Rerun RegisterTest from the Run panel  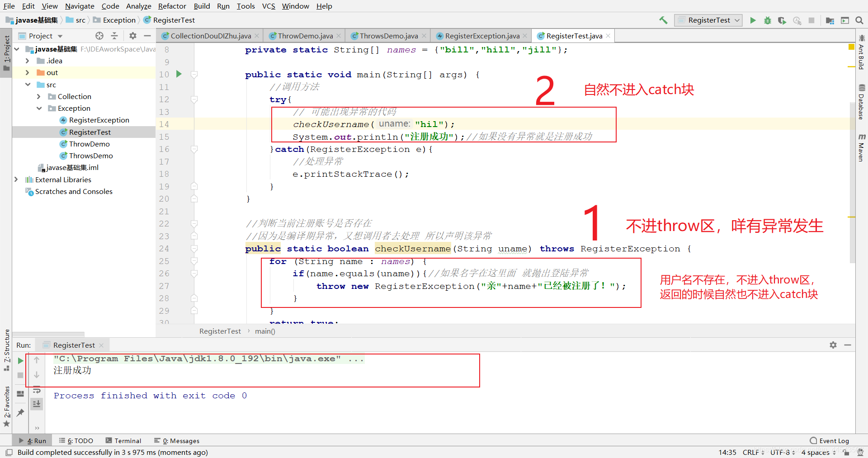coord(20,360)
